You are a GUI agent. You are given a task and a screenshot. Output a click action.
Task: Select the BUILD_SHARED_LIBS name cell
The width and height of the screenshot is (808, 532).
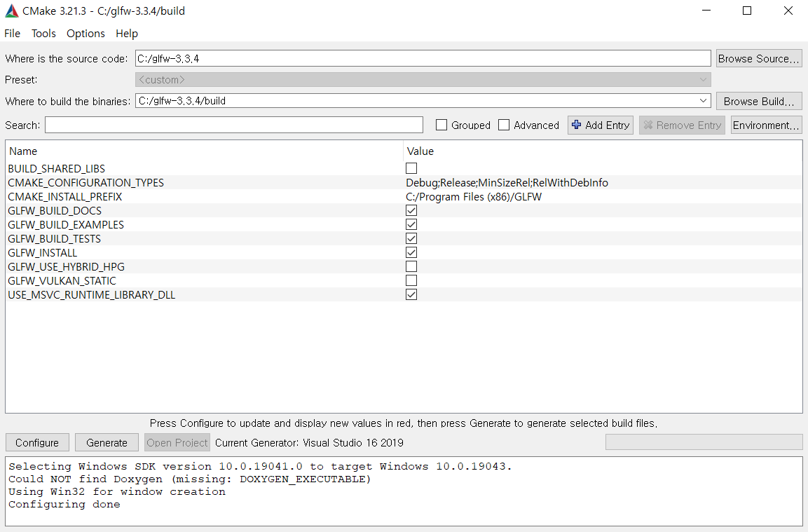tap(56, 168)
